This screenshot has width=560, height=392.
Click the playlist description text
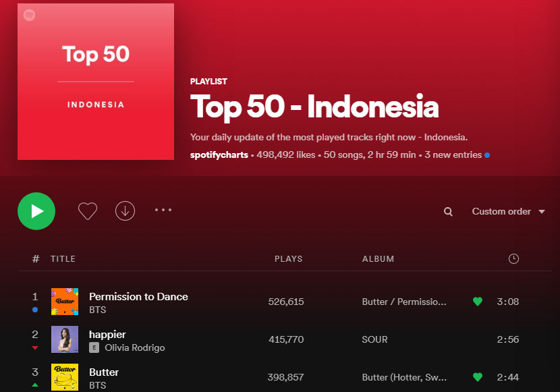(x=329, y=138)
